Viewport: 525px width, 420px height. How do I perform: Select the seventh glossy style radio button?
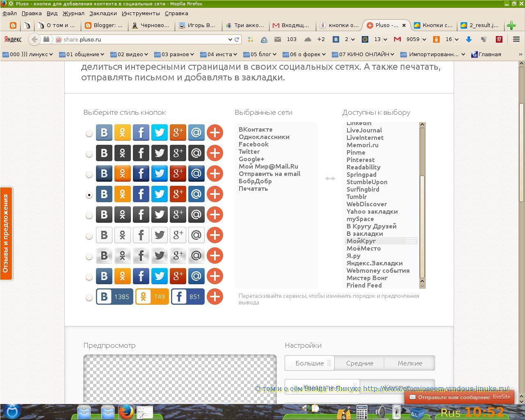click(89, 256)
